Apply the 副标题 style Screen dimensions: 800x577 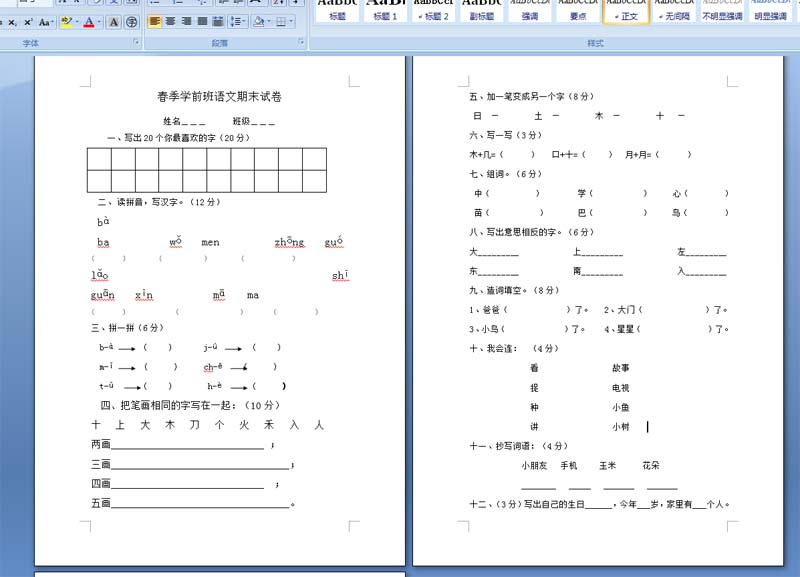(482, 10)
